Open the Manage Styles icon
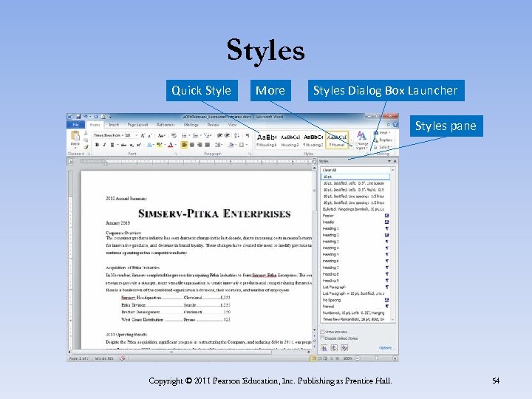Screen dimensions: 532x399 [x=344, y=348]
